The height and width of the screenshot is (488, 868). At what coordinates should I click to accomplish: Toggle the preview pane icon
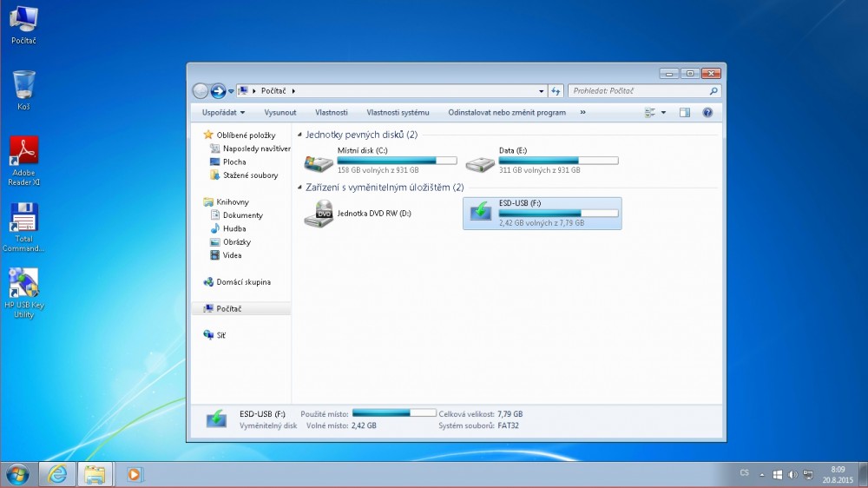tap(685, 112)
